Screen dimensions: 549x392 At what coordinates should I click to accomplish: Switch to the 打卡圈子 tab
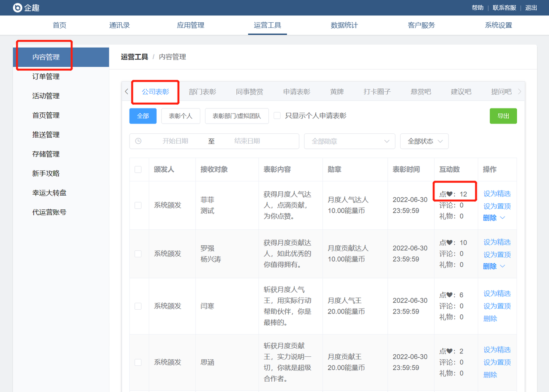tap(377, 91)
